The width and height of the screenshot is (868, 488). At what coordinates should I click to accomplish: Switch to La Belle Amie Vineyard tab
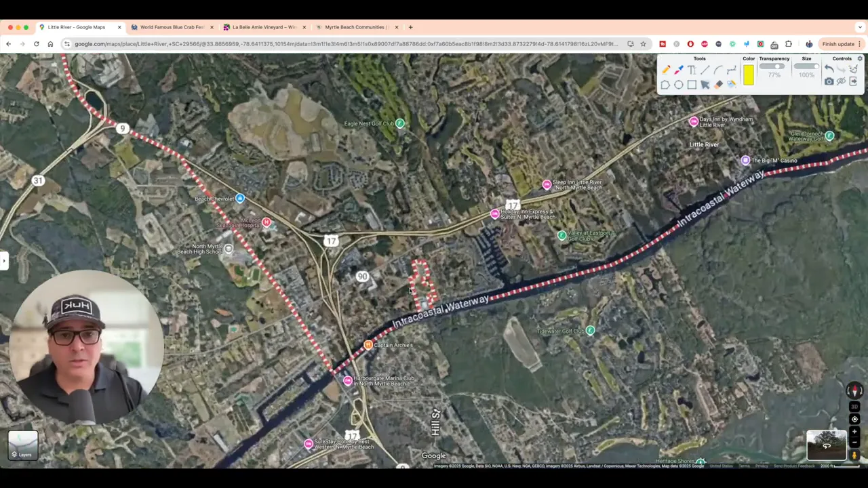click(264, 27)
